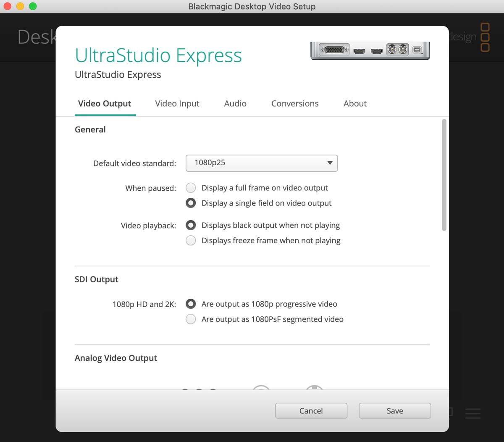Select Display a full frame on video output

(x=191, y=188)
